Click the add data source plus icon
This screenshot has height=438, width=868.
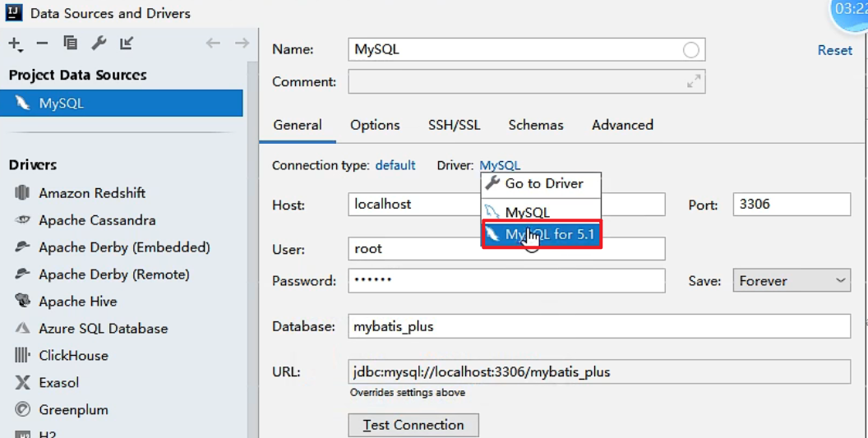pos(15,44)
